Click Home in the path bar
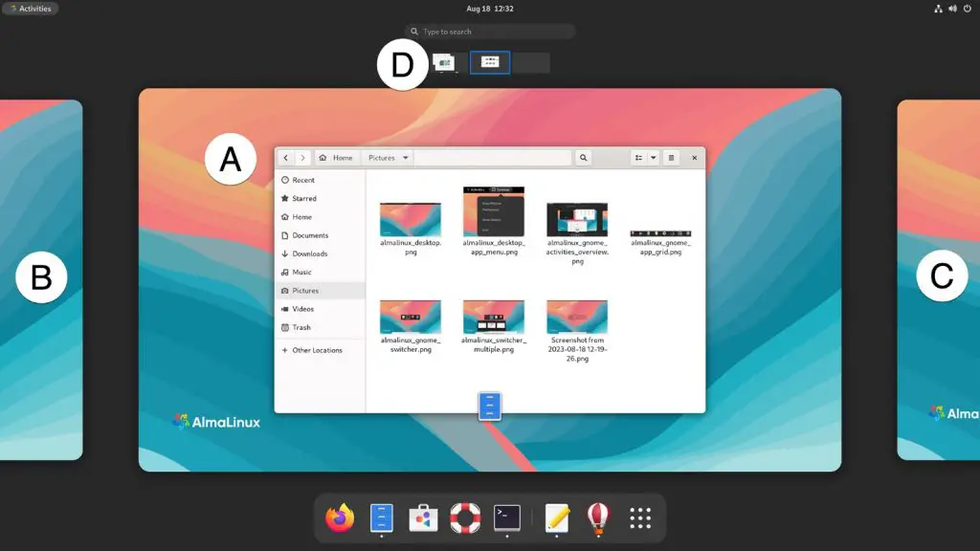 pyautogui.click(x=336, y=158)
